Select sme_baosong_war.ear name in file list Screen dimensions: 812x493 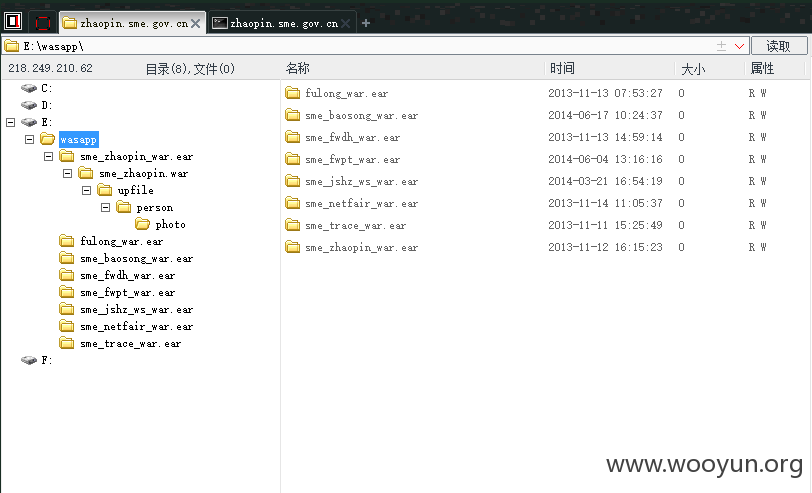tap(361, 115)
